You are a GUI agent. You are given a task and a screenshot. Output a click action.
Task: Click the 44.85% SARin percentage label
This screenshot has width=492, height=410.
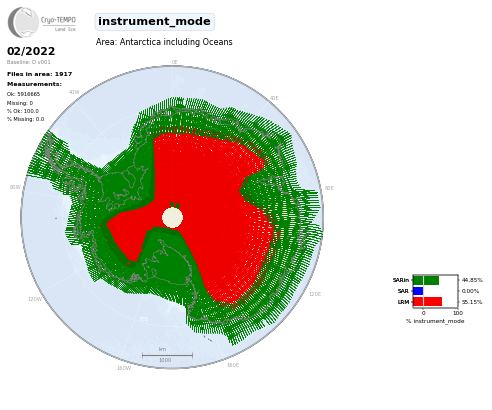point(472,280)
